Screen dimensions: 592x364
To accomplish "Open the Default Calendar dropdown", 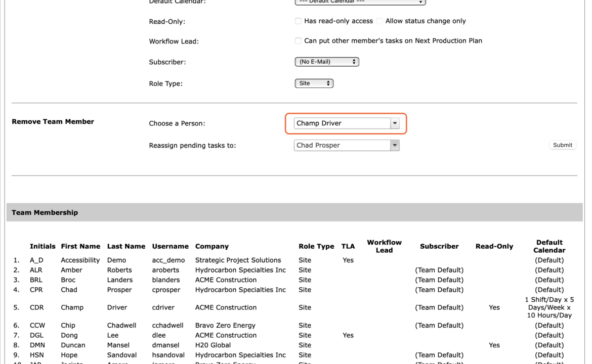I will [360, 2].
